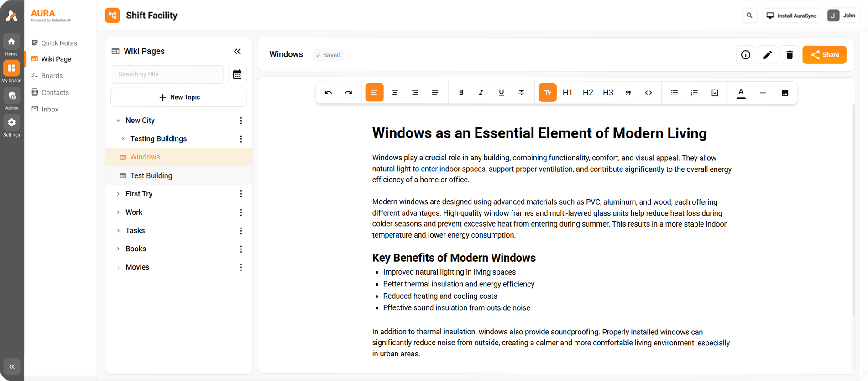Click the undo arrow in editor toolbar
This screenshot has height=381, width=868.
pos(328,93)
